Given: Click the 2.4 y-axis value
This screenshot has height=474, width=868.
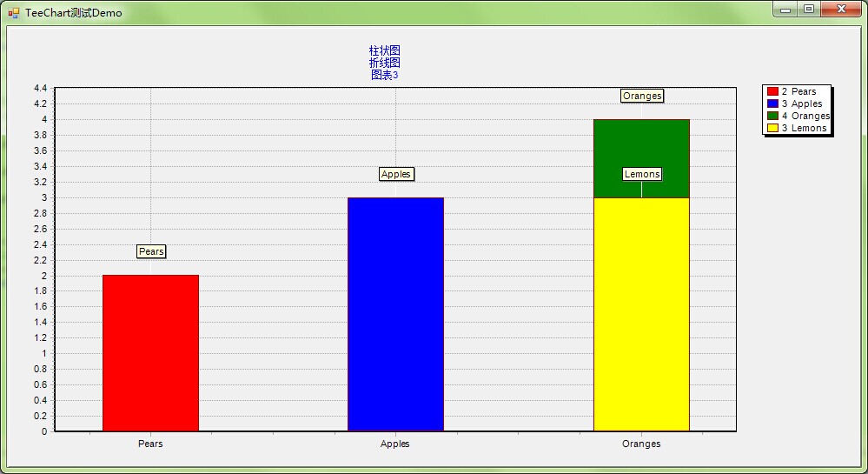Looking at the screenshot, I should (41, 244).
